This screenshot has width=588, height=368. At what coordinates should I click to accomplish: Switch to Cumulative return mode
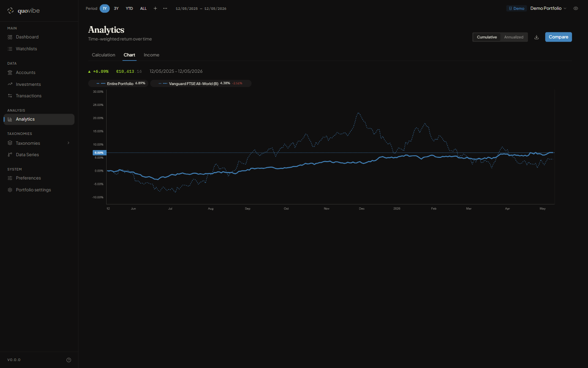487,37
